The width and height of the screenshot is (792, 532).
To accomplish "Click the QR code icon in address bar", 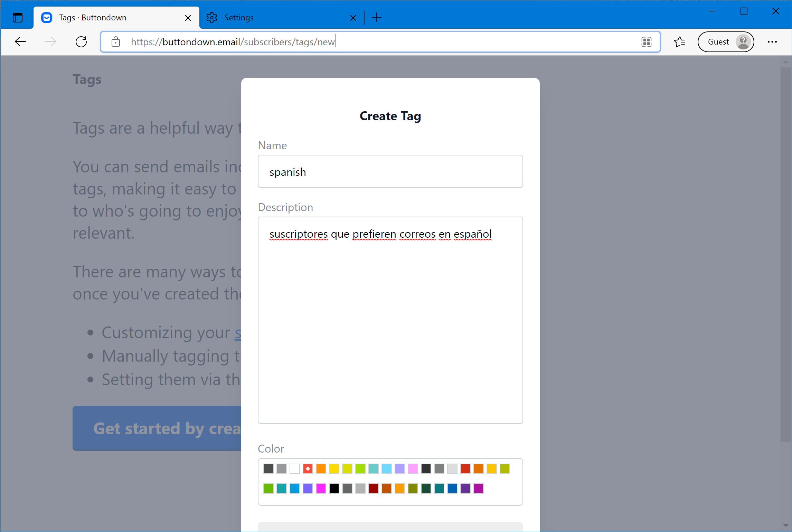I will click(646, 42).
